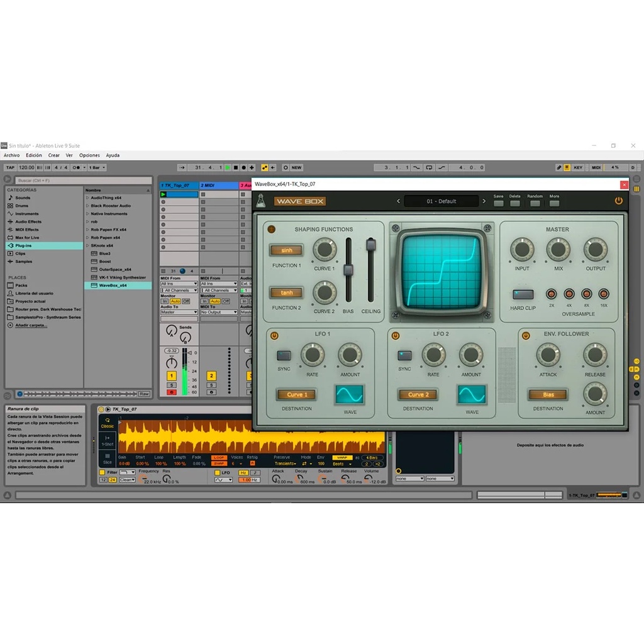Select the LFO 2 sine wave display
This screenshot has width=644, height=644.
472,394
